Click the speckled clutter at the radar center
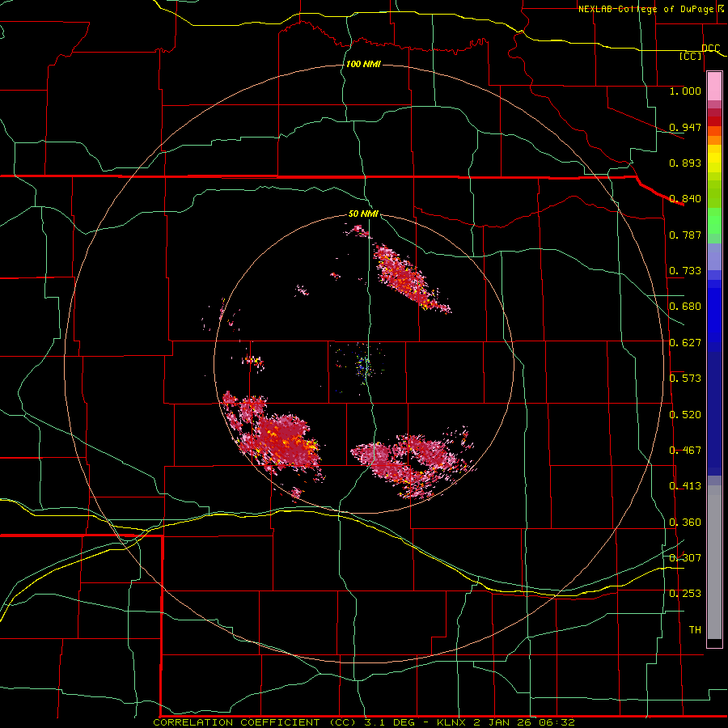The image size is (728, 728). pos(363,365)
